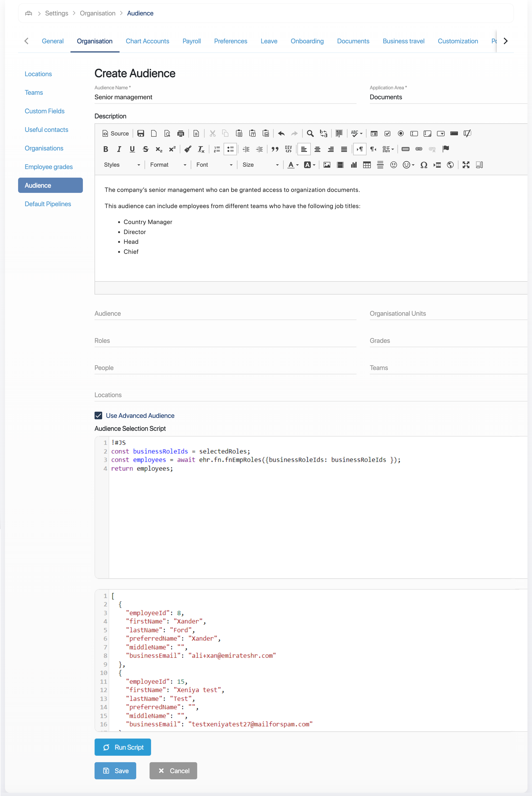Apply italic formatting in the editor
The width and height of the screenshot is (532, 796).
pyautogui.click(x=119, y=149)
